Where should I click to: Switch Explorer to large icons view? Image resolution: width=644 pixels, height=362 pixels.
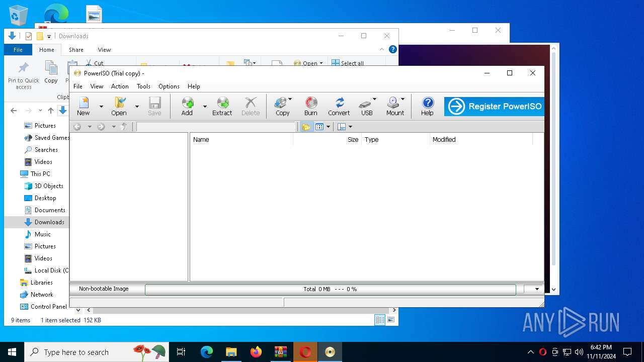(391, 320)
